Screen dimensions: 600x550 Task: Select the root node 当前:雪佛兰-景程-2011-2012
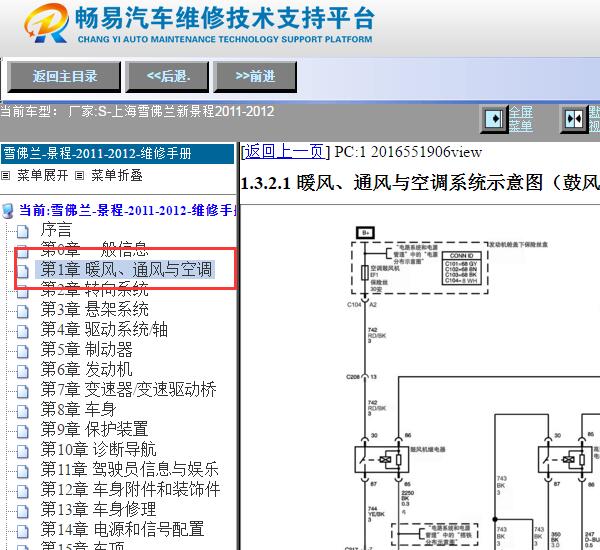coord(127,211)
